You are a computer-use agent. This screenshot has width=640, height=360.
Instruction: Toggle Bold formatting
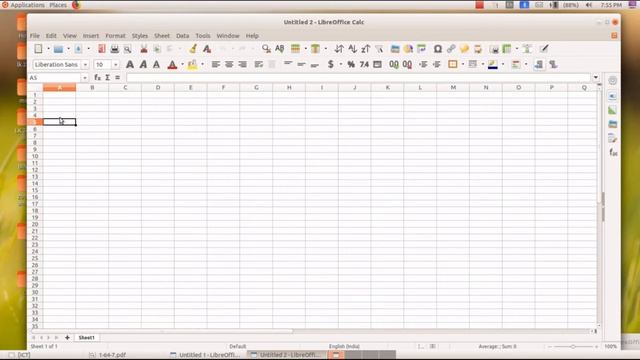point(130,64)
